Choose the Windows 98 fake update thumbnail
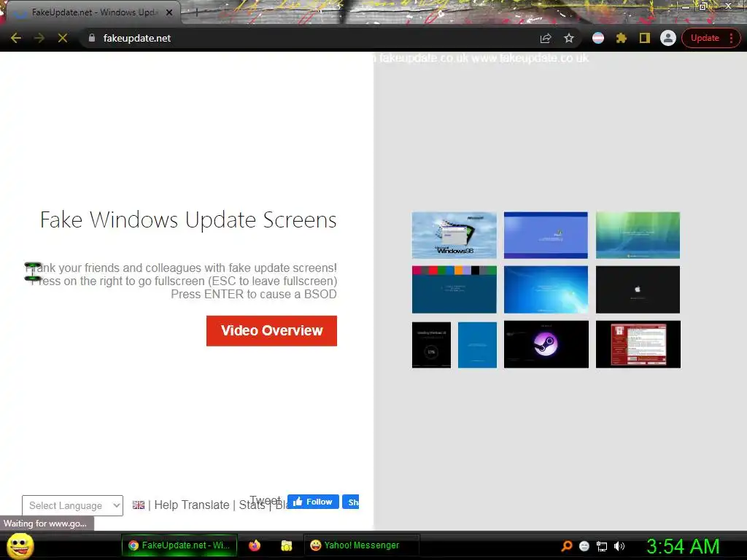Screen dimensions: 747x560 (x=454, y=236)
